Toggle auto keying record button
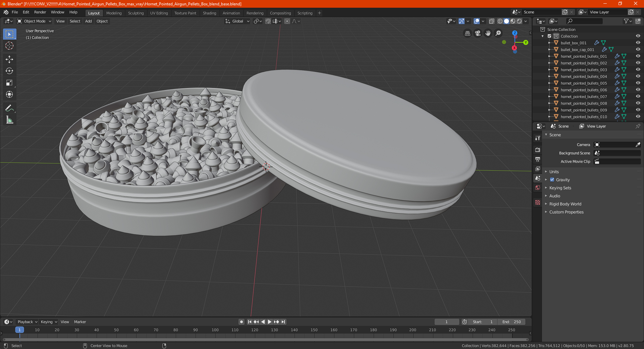The image size is (644, 349). (241, 322)
